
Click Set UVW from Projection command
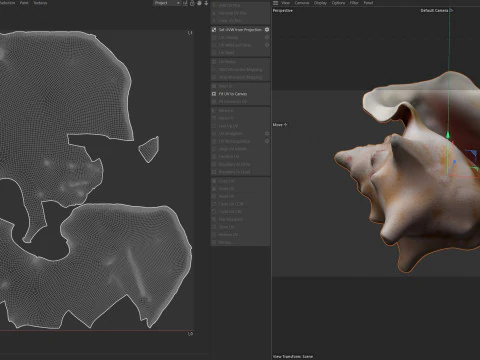coord(240,30)
